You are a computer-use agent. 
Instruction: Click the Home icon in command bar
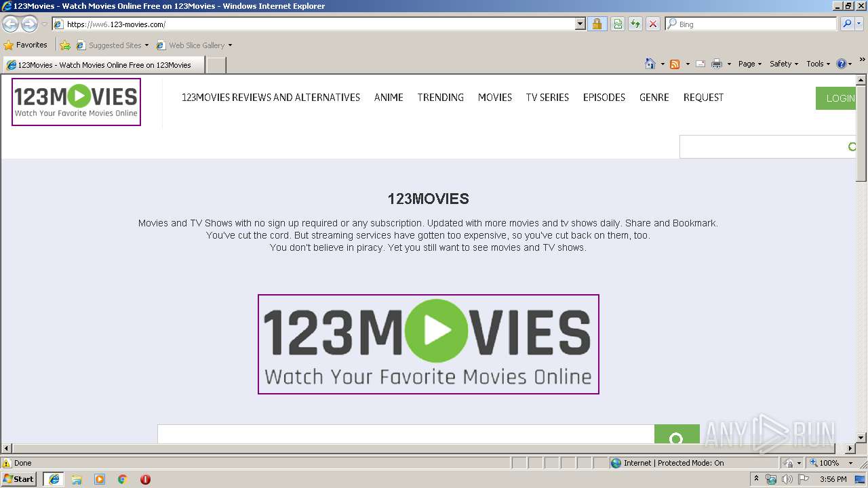pyautogui.click(x=650, y=64)
